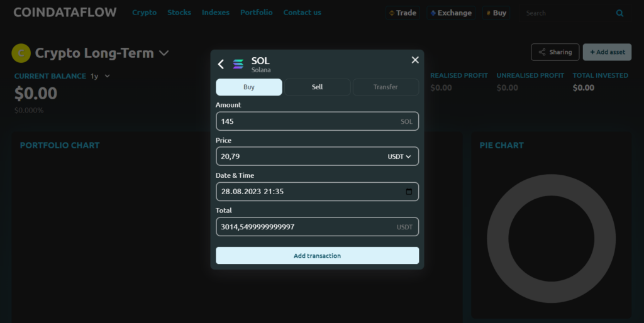Click the Total input field
Image resolution: width=644 pixels, height=323 pixels.
[317, 227]
